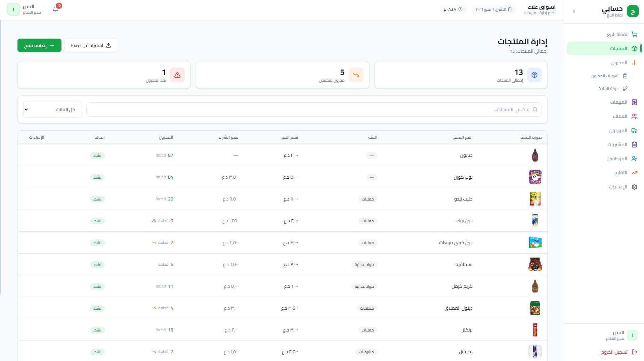The image size is (644, 361).
Task: Click the employees user-check icon
Action: (x=634, y=159)
